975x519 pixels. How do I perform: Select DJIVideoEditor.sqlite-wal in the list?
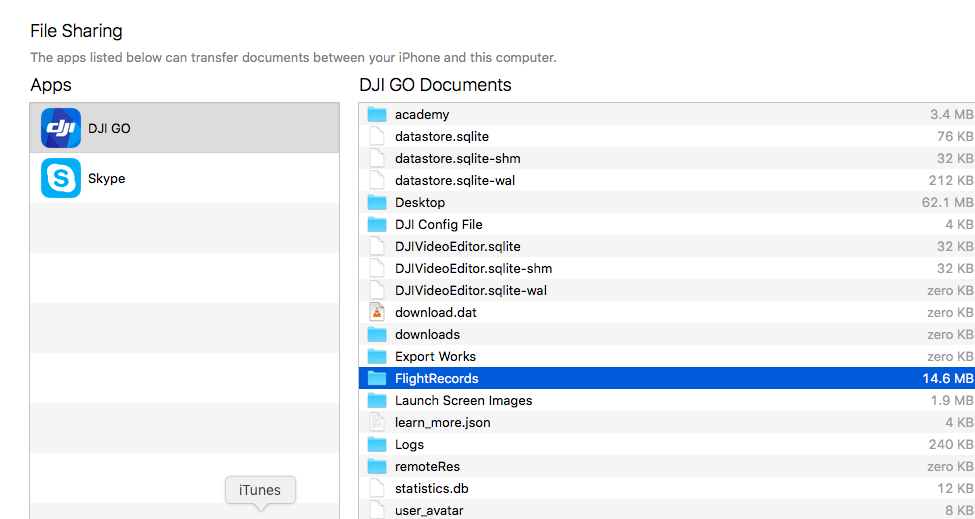point(667,290)
